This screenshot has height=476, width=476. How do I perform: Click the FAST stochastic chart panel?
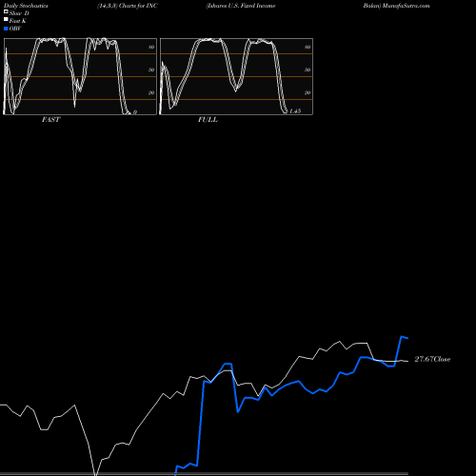tap(80, 76)
